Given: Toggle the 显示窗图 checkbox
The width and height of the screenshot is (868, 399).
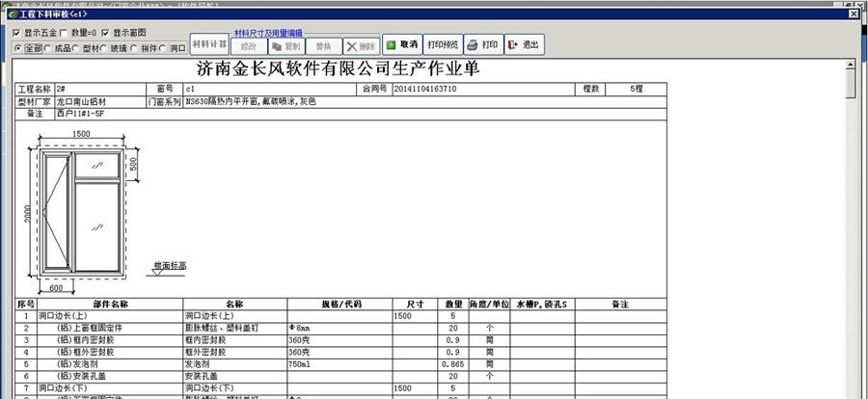Looking at the screenshot, I should [x=105, y=33].
